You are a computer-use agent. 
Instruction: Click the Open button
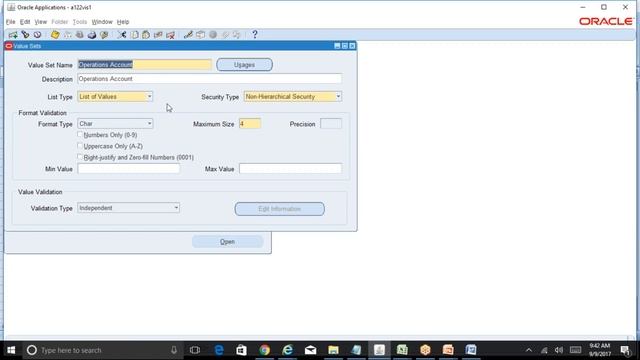click(227, 242)
